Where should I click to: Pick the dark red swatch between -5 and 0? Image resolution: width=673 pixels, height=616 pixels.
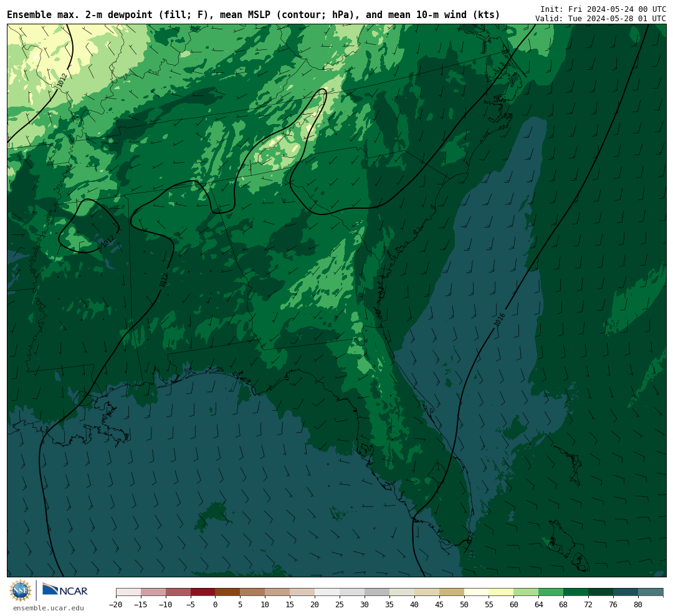[203, 592]
